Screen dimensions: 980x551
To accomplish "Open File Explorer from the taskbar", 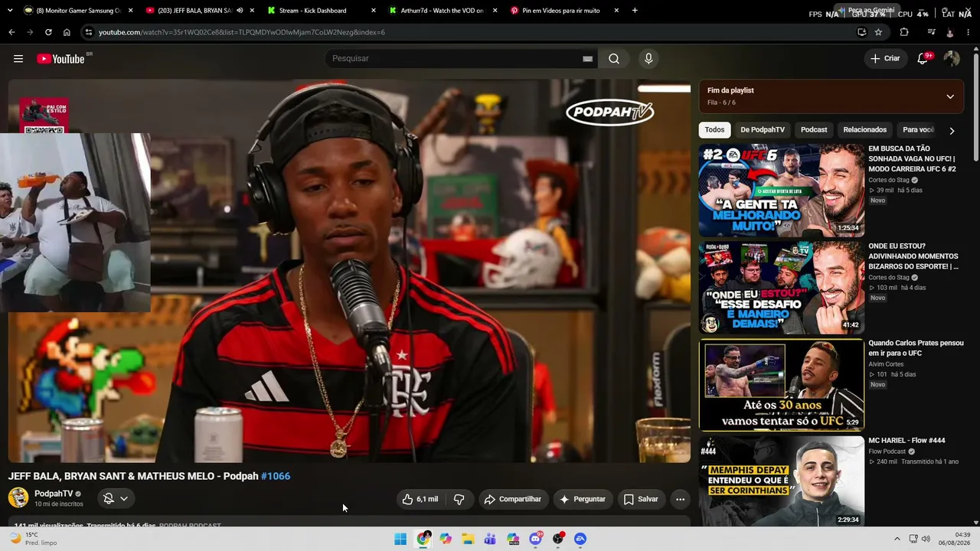I will pyautogui.click(x=468, y=539).
